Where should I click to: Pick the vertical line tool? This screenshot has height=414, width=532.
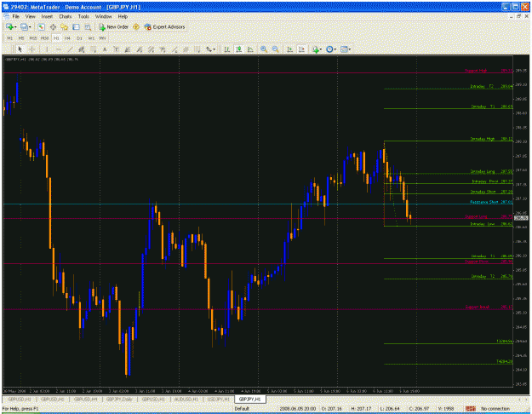pos(47,49)
